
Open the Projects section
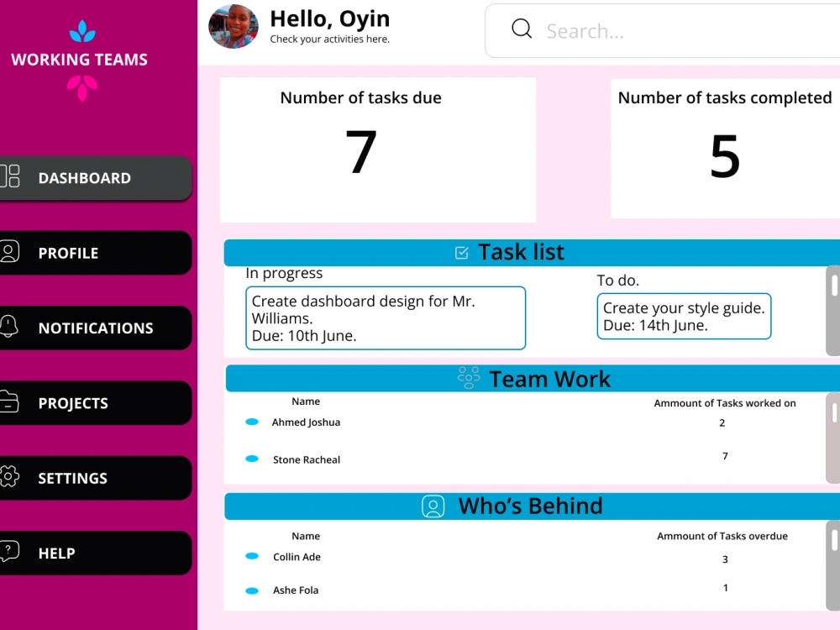coord(96,403)
